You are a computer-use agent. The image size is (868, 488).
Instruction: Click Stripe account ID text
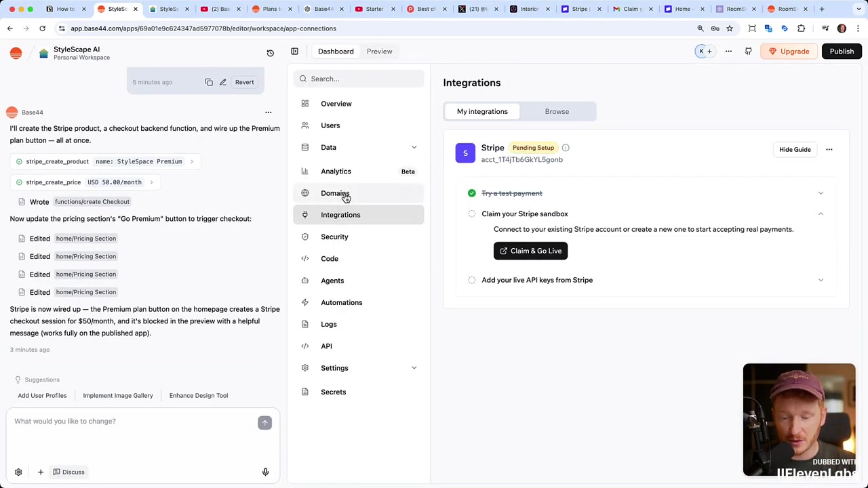pyautogui.click(x=521, y=160)
